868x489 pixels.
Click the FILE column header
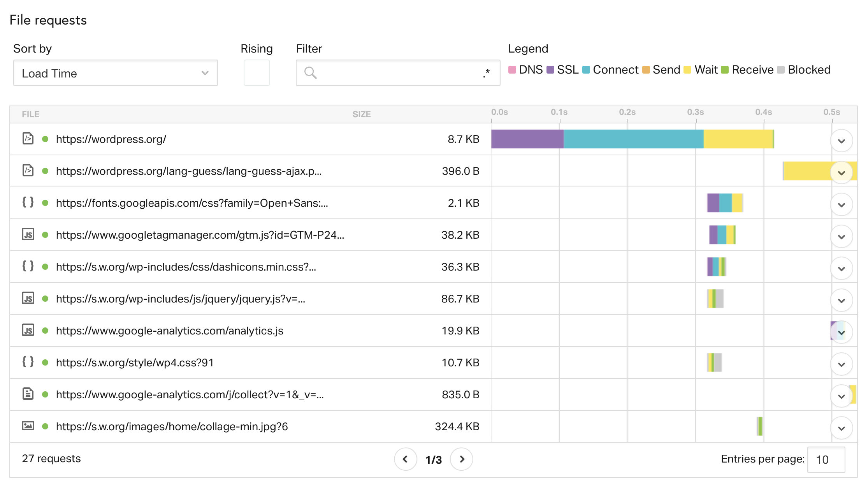click(x=31, y=114)
